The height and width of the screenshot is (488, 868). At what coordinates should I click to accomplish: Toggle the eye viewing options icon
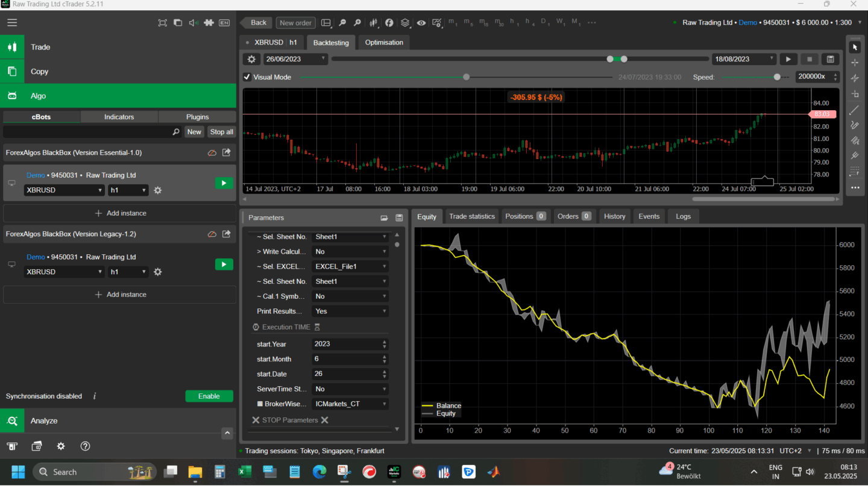click(x=421, y=23)
